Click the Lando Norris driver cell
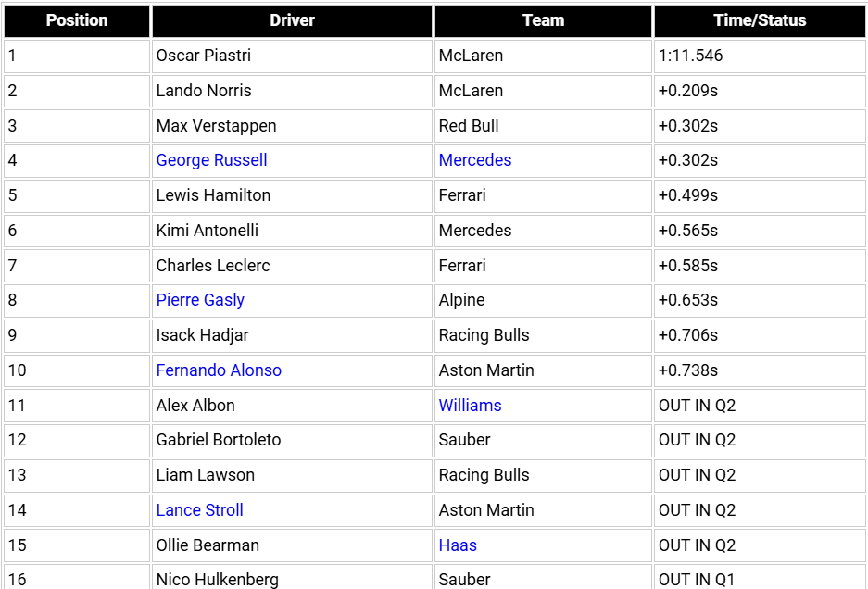The width and height of the screenshot is (868, 589). (x=292, y=91)
